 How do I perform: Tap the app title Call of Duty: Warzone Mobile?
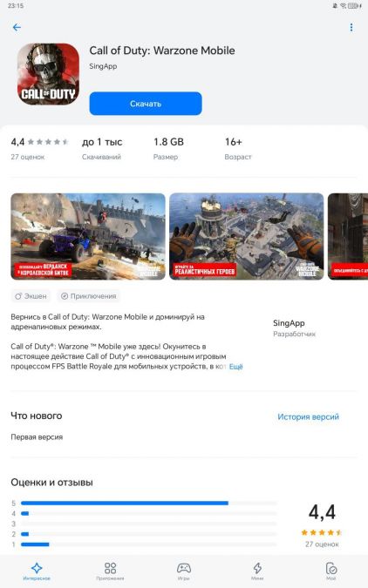(162, 51)
